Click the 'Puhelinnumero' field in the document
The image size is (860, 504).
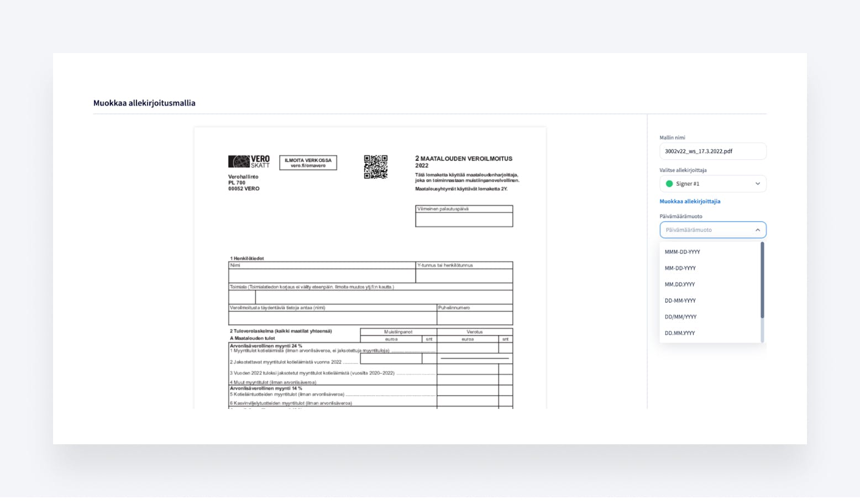(x=474, y=318)
